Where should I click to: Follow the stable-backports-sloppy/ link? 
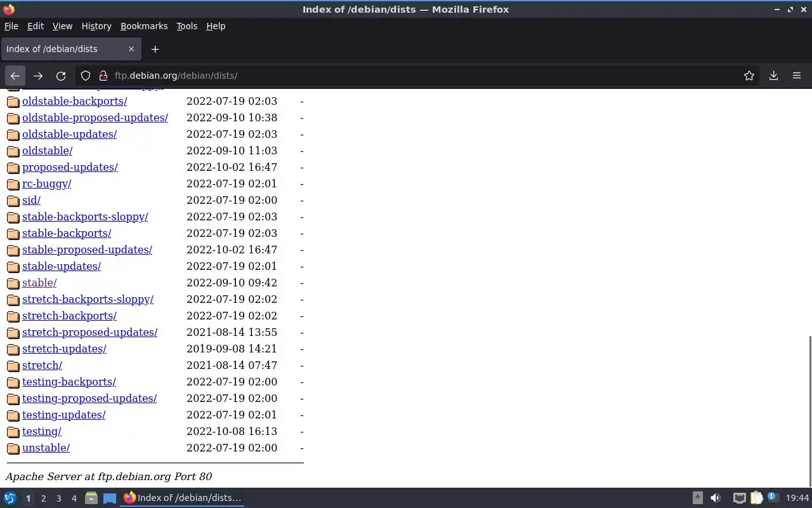point(85,217)
